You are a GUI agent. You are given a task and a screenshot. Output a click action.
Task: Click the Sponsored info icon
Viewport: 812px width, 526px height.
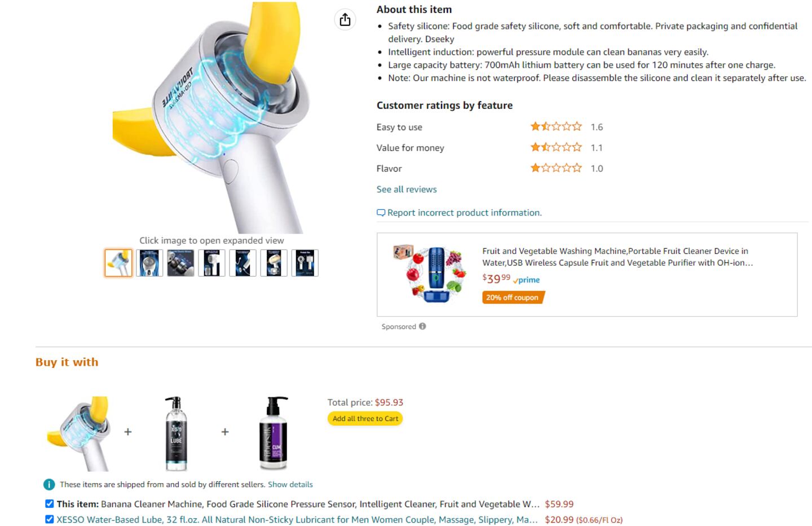[422, 326]
